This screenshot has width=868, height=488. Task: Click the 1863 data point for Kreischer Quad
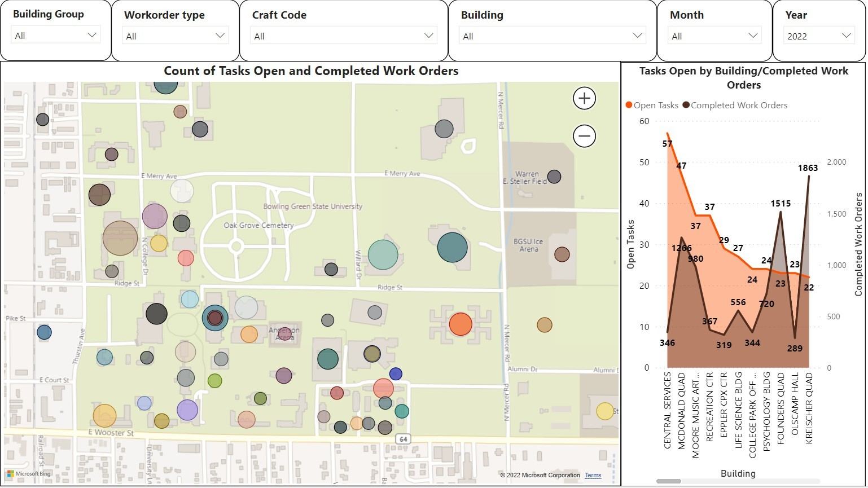[809, 176]
